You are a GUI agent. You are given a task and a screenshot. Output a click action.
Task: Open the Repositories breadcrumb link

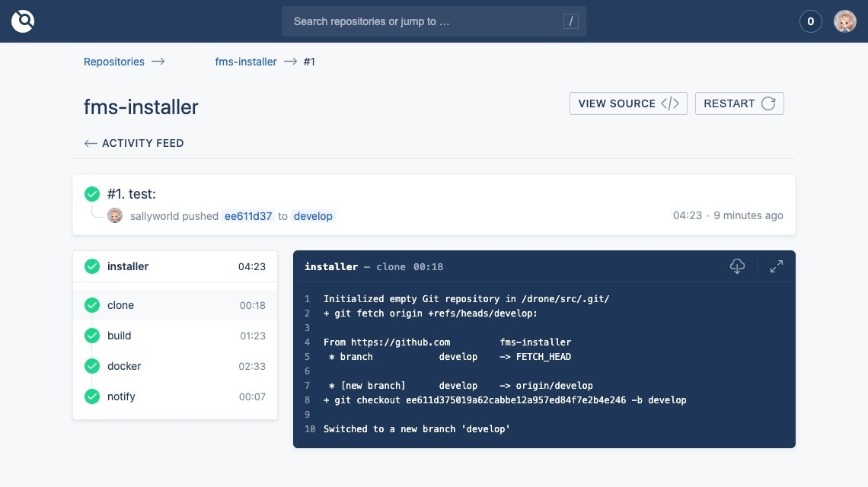pyautogui.click(x=114, y=62)
